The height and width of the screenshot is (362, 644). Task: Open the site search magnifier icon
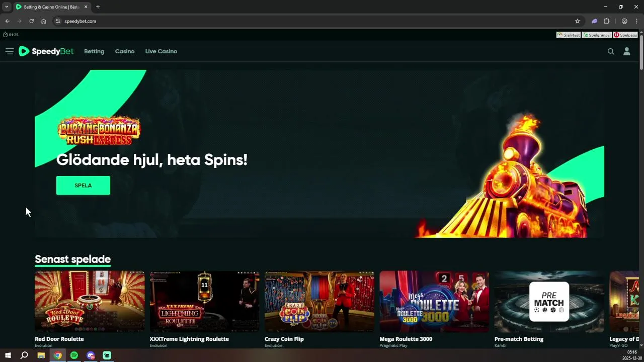[x=611, y=51]
